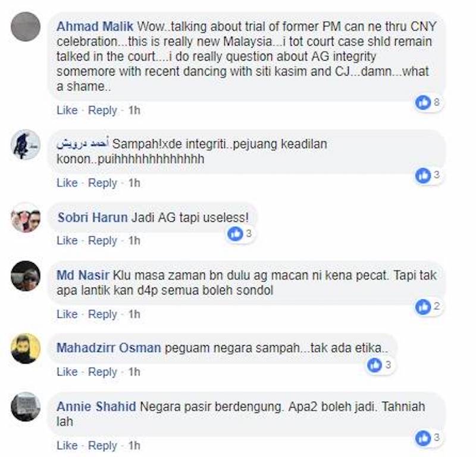
Task: Click the like reaction icon on Sobri Harun's comment
Action: coord(235,234)
